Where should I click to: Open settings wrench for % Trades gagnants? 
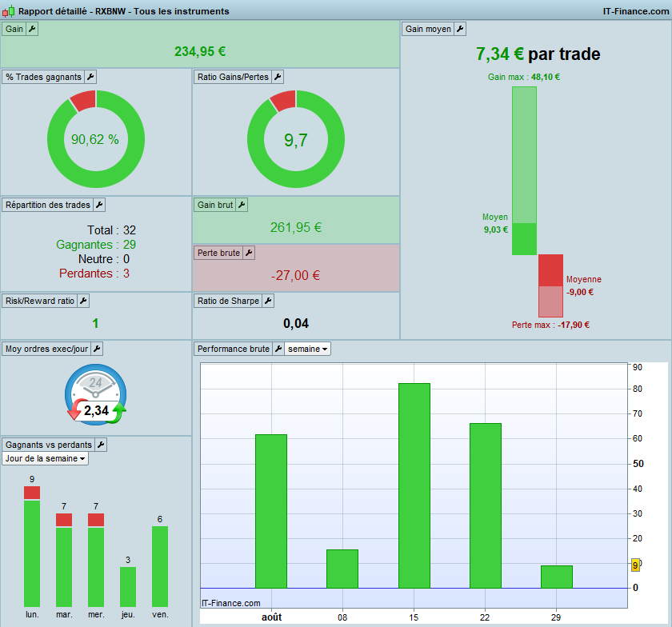click(90, 77)
